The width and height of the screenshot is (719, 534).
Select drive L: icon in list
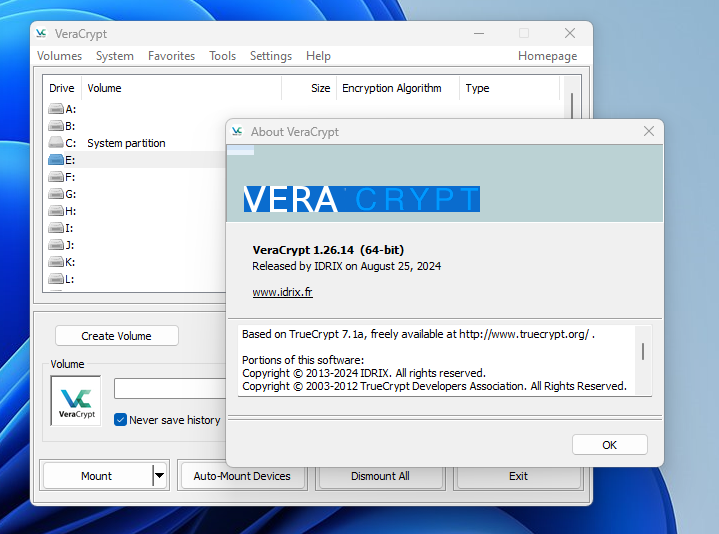coord(56,279)
